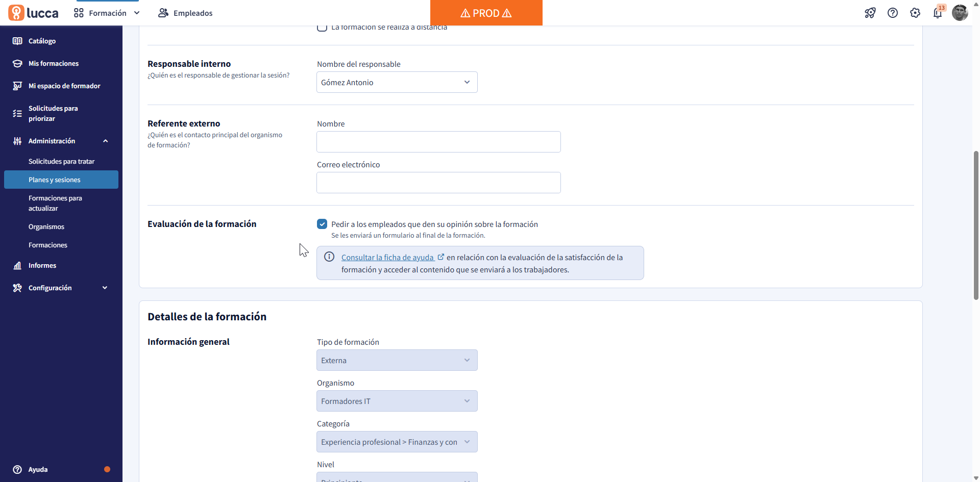Open the Organismo dropdown showing Formadores IT
The width and height of the screenshot is (980, 482).
[x=397, y=401]
